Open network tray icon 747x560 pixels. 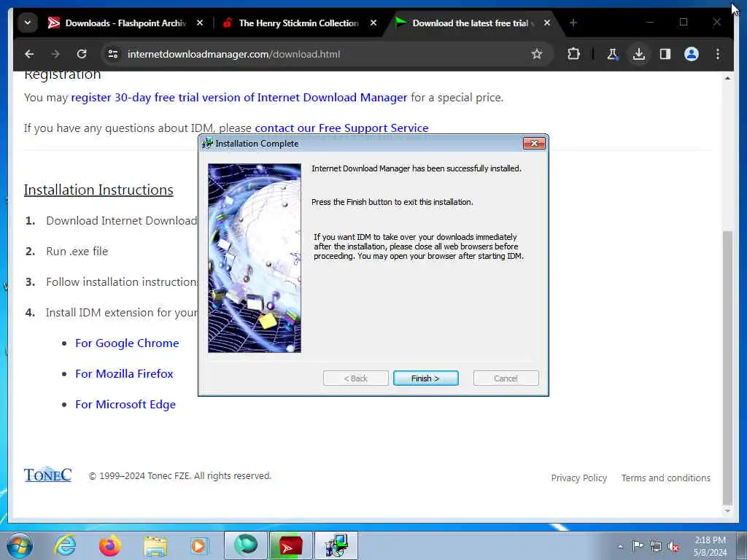point(656,546)
